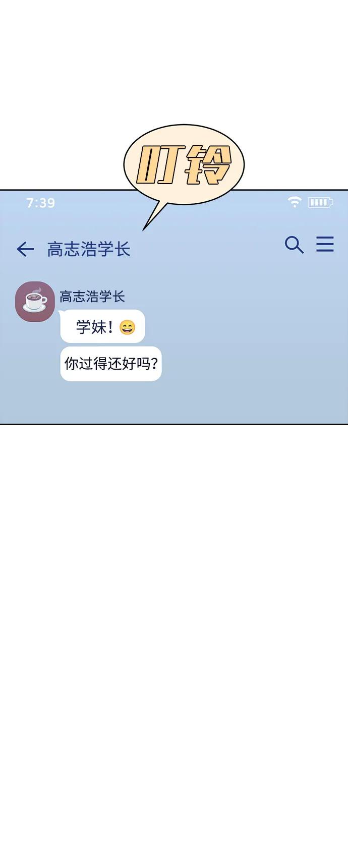Open the three-line hamburger menu
This screenshot has width=348, height=868.
point(325,244)
